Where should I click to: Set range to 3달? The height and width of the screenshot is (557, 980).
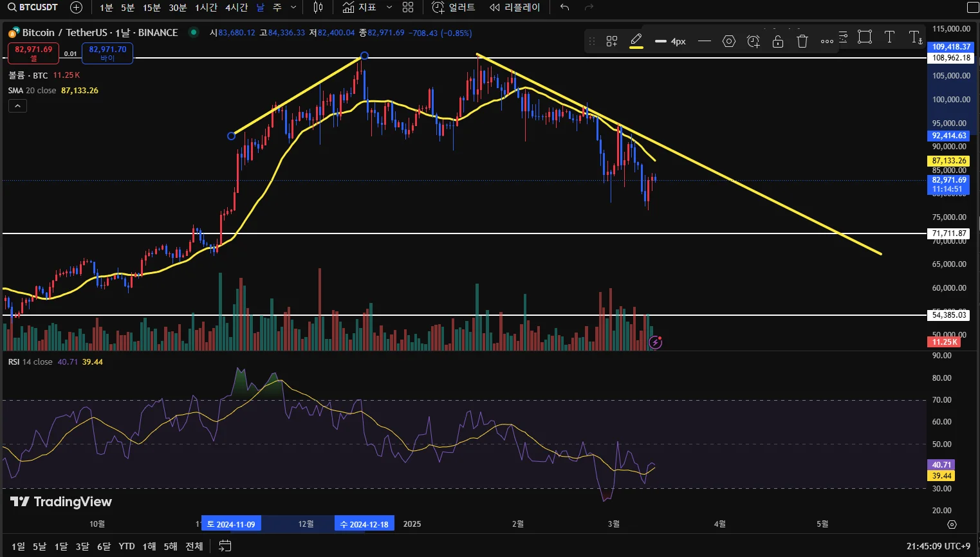pos(82,546)
